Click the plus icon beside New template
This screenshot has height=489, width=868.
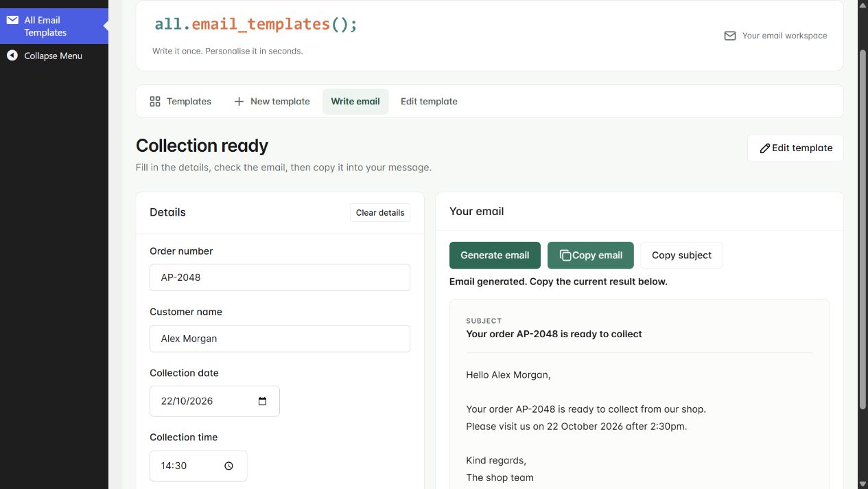point(239,102)
